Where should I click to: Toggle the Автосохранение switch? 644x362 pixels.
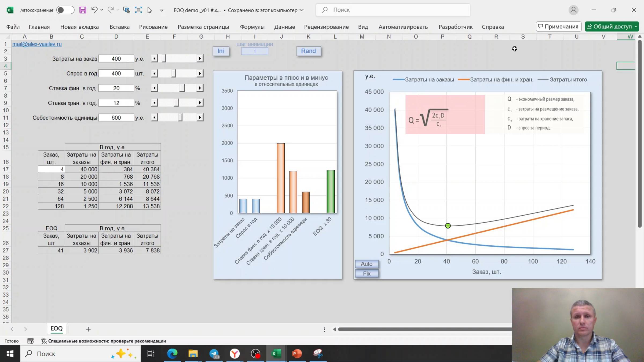tap(65, 10)
